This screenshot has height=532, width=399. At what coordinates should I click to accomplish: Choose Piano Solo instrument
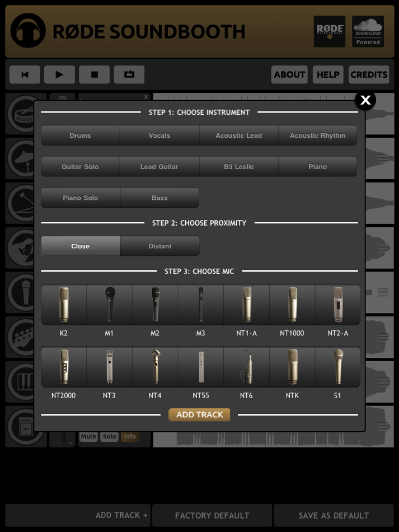(x=81, y=198)
